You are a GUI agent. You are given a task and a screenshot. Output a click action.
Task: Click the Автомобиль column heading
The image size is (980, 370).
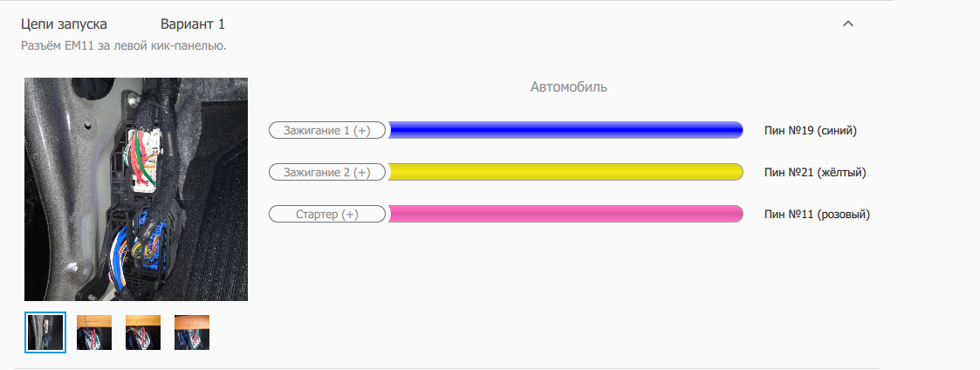click(x=569, y=87)
